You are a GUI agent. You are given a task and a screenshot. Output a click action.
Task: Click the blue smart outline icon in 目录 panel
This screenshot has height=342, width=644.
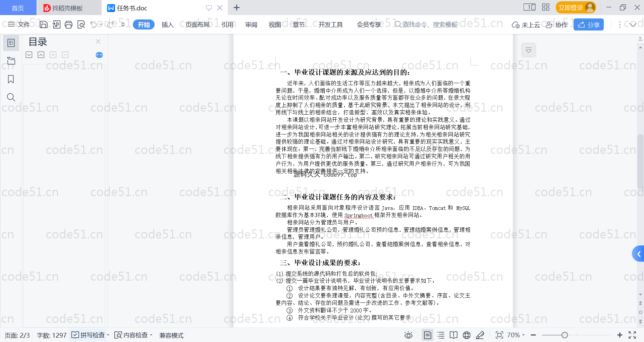tap(99, 55)
